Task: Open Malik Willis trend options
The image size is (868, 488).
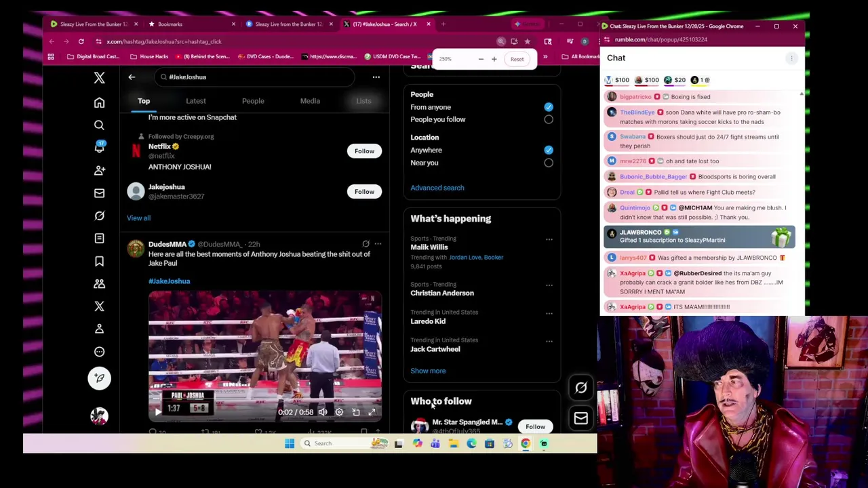Action: coord(549,239)
